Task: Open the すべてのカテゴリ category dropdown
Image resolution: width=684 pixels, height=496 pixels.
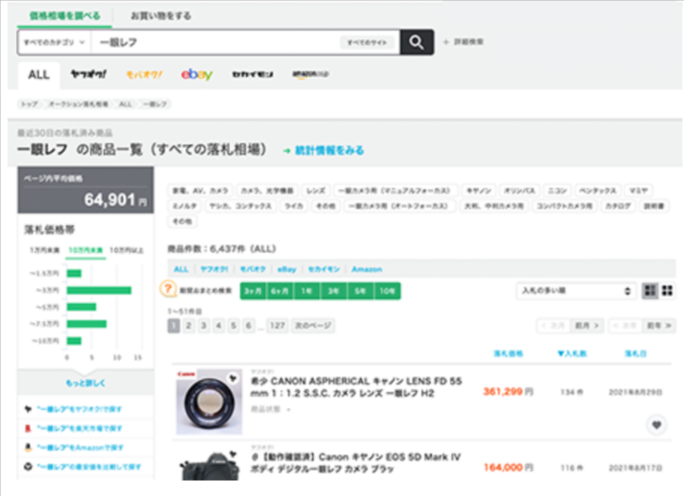Action: [x=54, y=43]
